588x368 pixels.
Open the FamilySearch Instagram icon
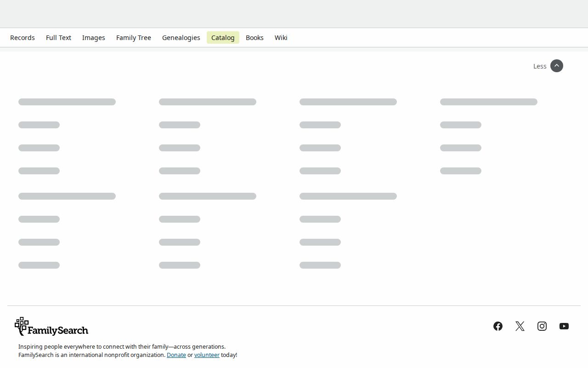[542, 326]
